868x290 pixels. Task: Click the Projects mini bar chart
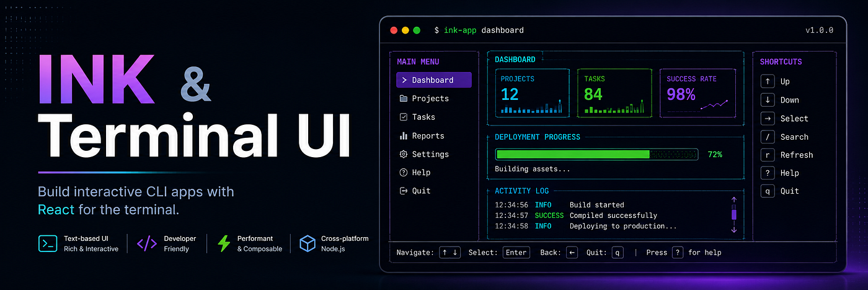[532, 107]
